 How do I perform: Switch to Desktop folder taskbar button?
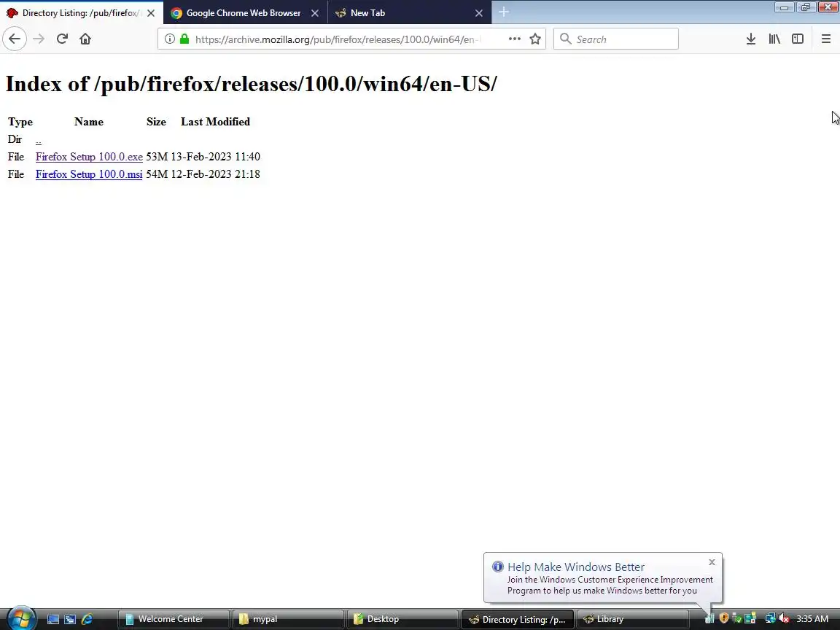(402, 619)
